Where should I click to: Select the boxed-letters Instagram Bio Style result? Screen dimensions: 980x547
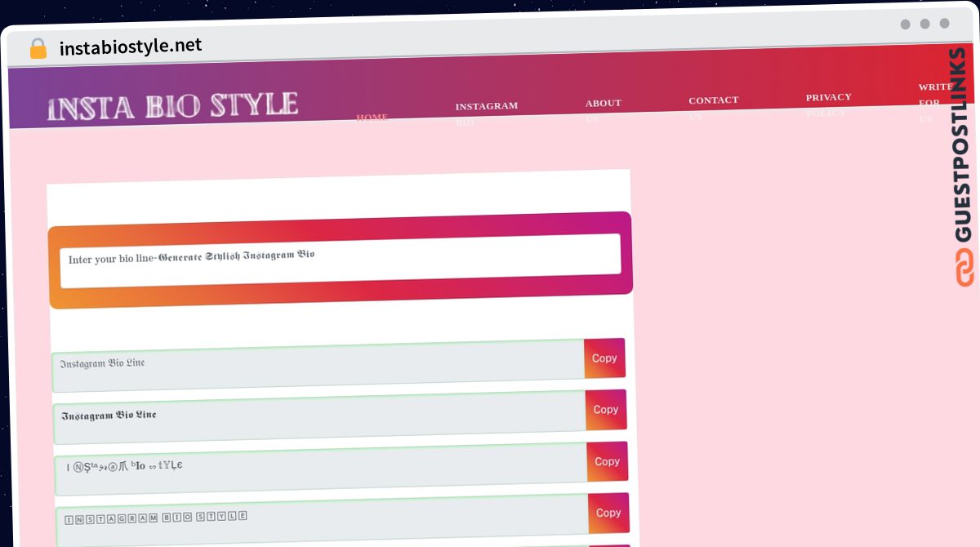pyautogui.click(x=323, y=520)
